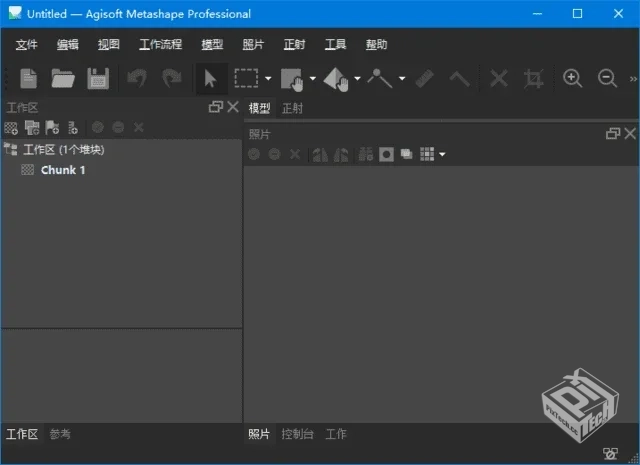Open Rectangle selection tool dropdown arrow
The image size is (640, 465).
tap(268, 78)
